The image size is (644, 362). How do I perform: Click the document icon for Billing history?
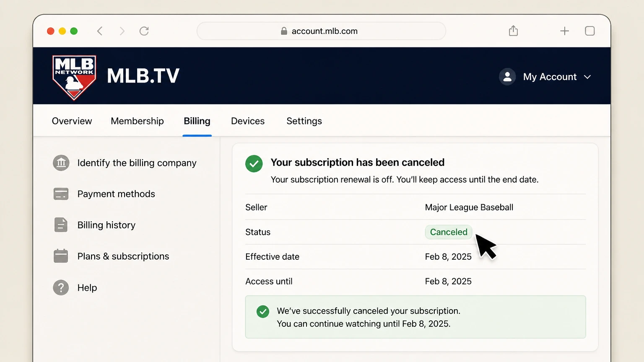61,225
